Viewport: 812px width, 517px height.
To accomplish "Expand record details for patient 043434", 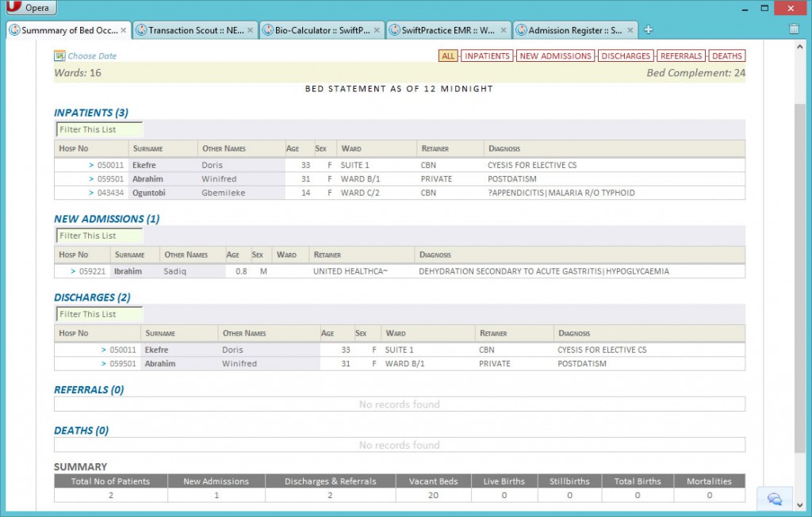I will [x=90, y=193].
